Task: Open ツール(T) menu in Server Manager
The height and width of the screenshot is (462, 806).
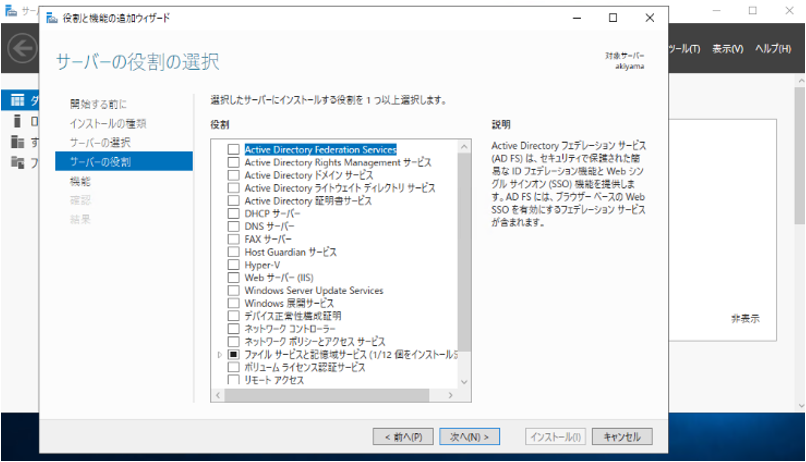Action: pyautogui.click(x=685, y=49)
